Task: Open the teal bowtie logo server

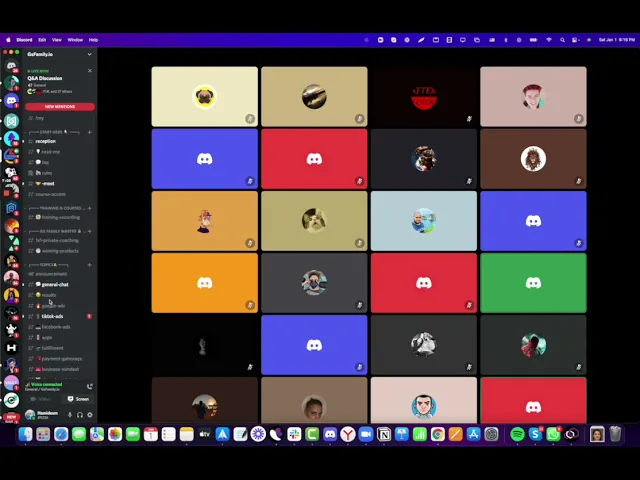Action: click(11, 121)
